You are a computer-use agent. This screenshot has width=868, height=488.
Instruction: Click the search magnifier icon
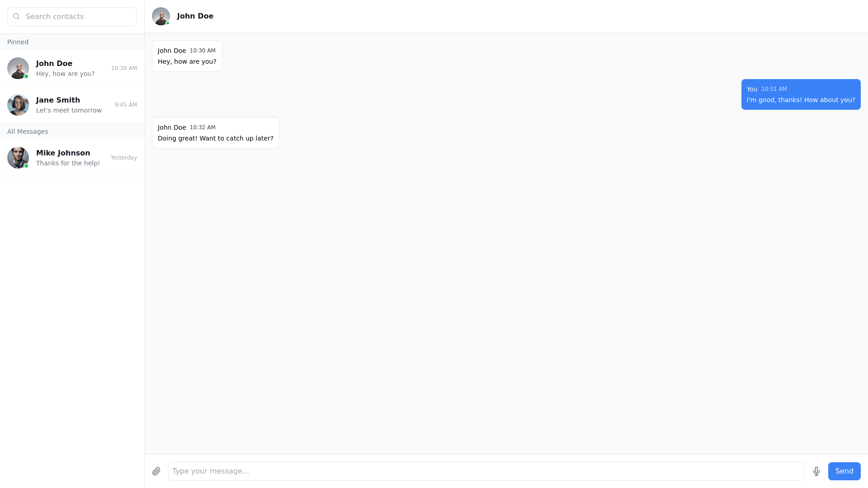(17, 17)
